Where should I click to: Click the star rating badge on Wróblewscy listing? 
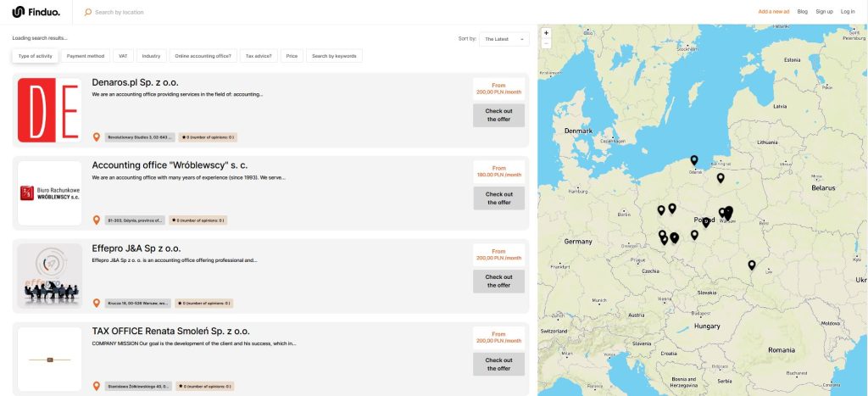point(198,220)
